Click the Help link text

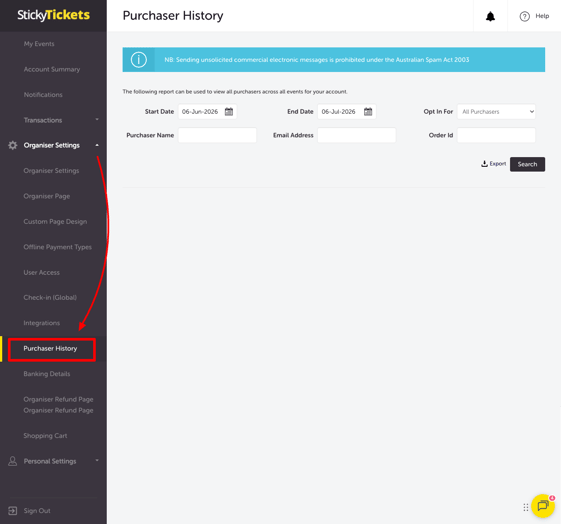coord(542,16)
